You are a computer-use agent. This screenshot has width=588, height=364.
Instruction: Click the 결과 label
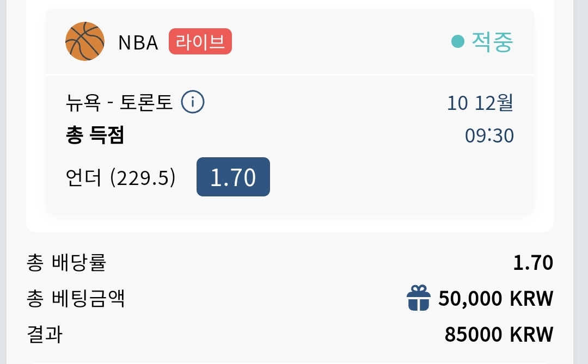click(x=44, y=334)
